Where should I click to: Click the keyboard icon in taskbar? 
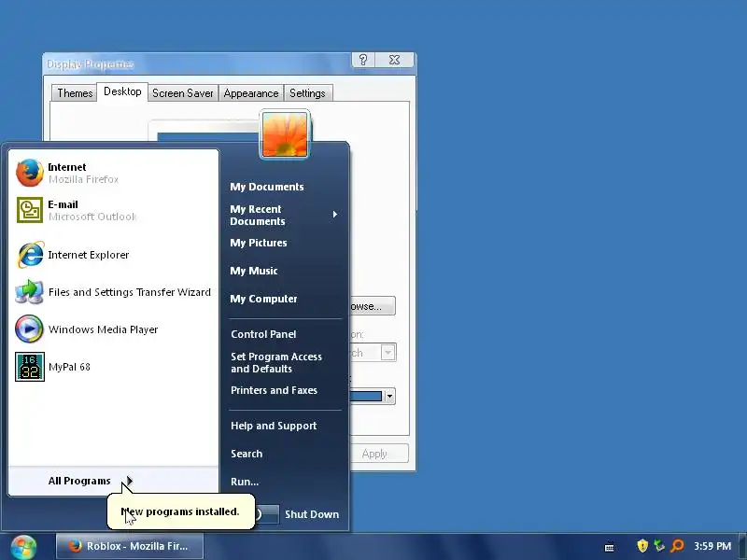(609, 547)
